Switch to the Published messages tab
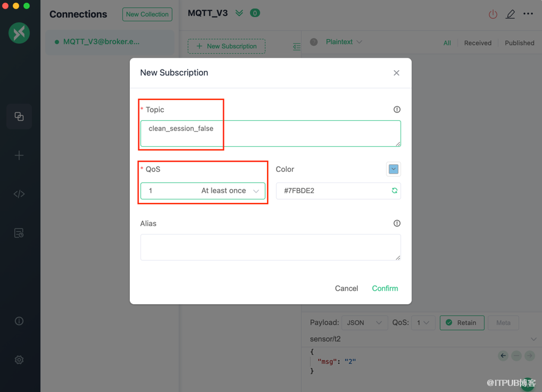 pyautogui.click(x=519, y=43)
